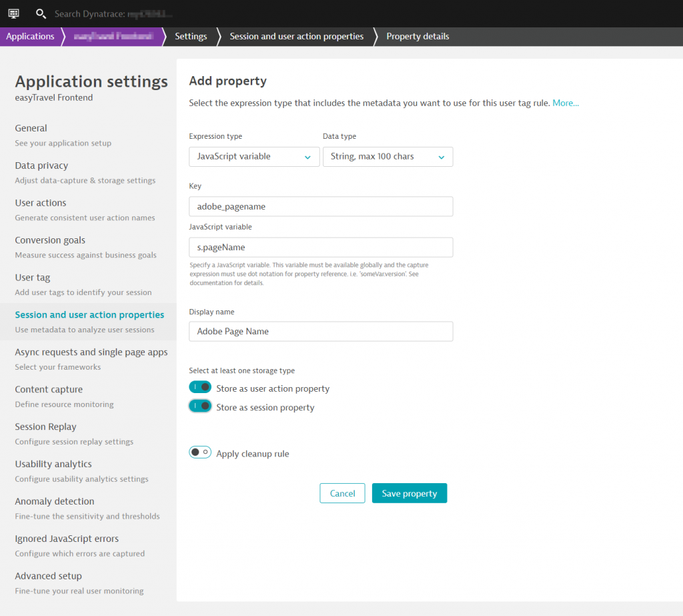Viewport: 683px width, 616px height.
Task: Enable the Apply cleanup rule toggle
Action: tap(199, 452)
